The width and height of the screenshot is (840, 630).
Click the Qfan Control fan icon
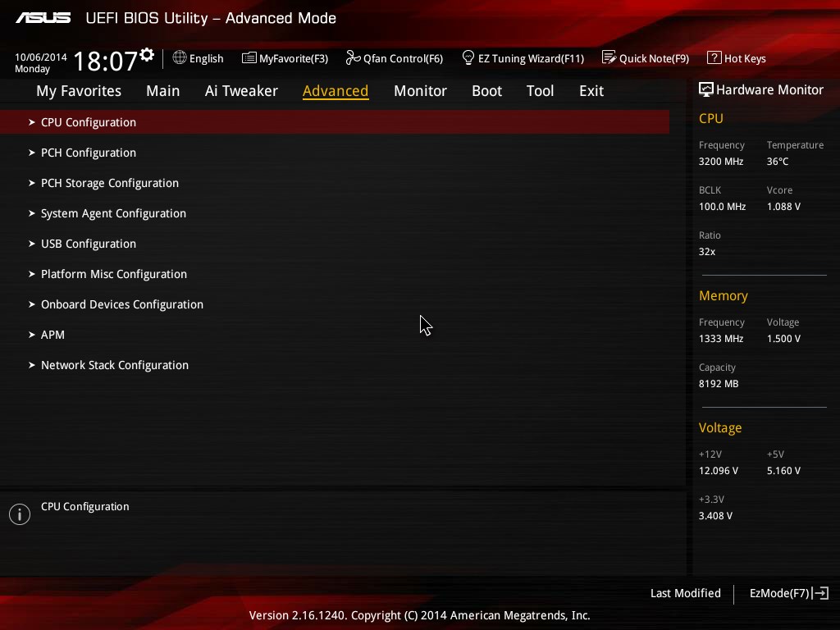(x=353, y=57)
